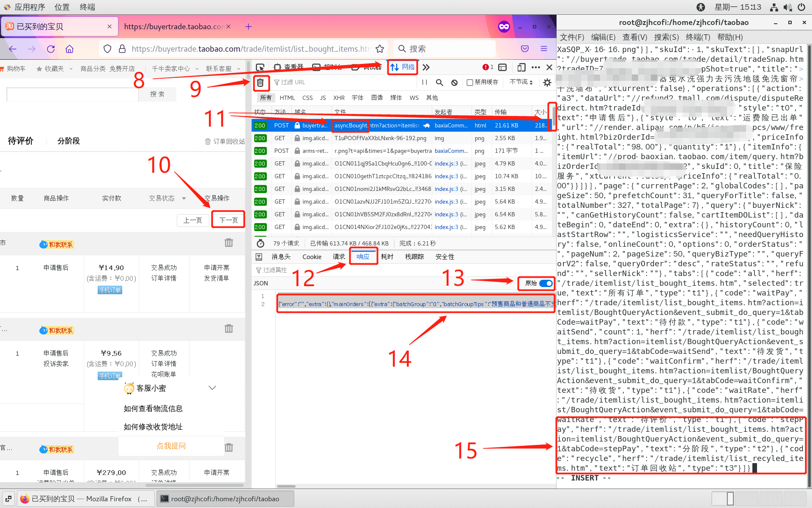Open accessibility menu in top bar
Image resolution: width=812 pixels, height=508 pixels.
point(701,7)
